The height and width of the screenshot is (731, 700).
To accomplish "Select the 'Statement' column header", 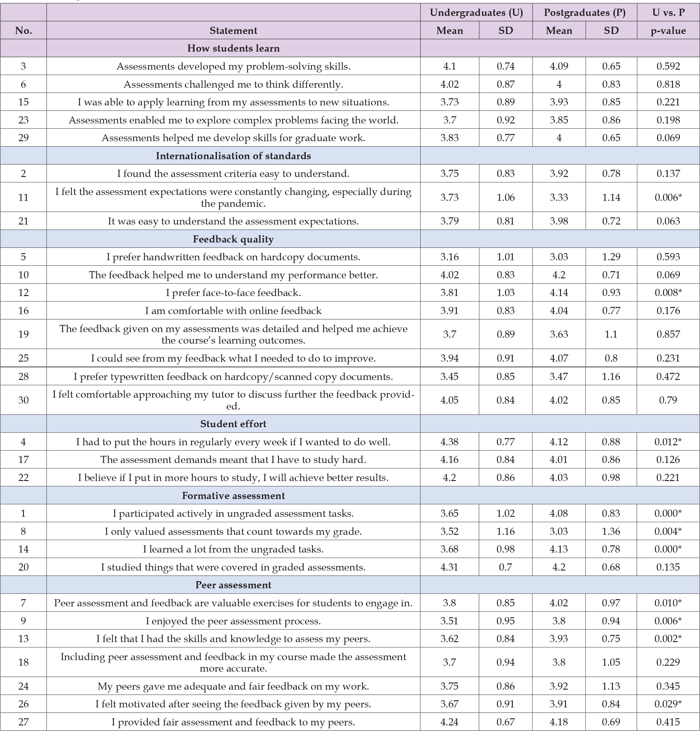I will pyautogui.click(x=233, y=30).
